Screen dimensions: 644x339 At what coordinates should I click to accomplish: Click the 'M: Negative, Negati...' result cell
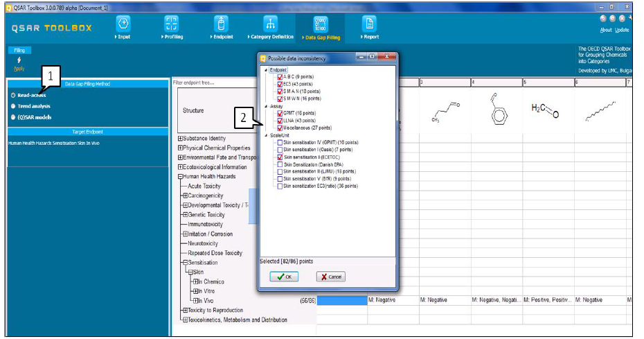click(497, 300)
